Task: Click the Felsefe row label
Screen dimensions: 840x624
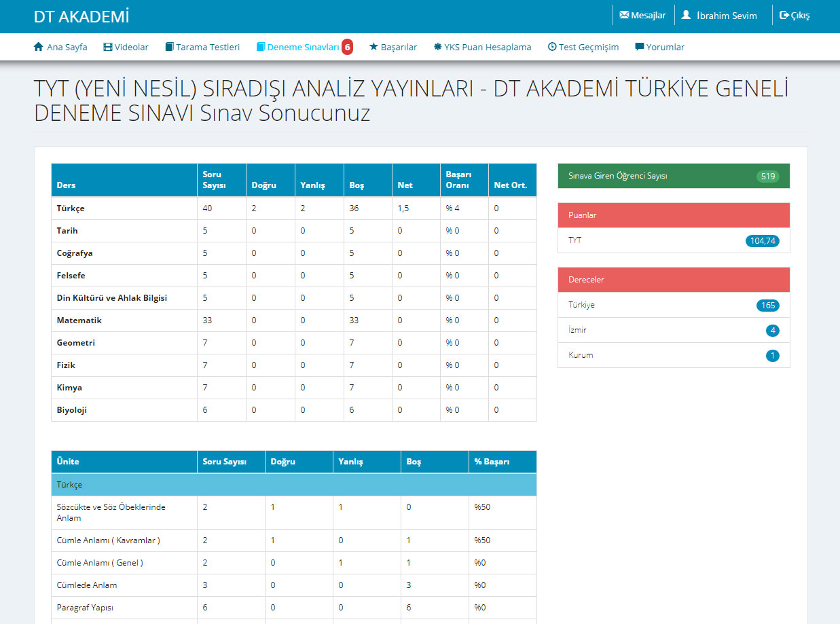Action: tap(71, 276)
